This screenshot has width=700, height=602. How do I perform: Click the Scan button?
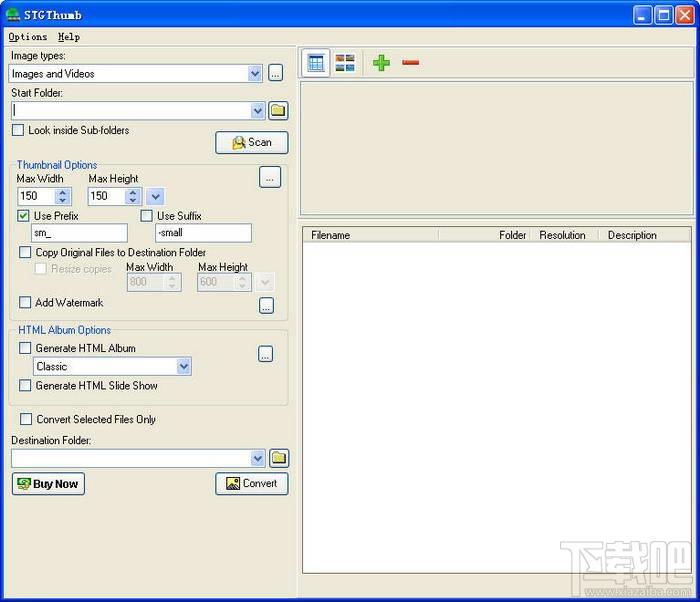coord(252,142)
